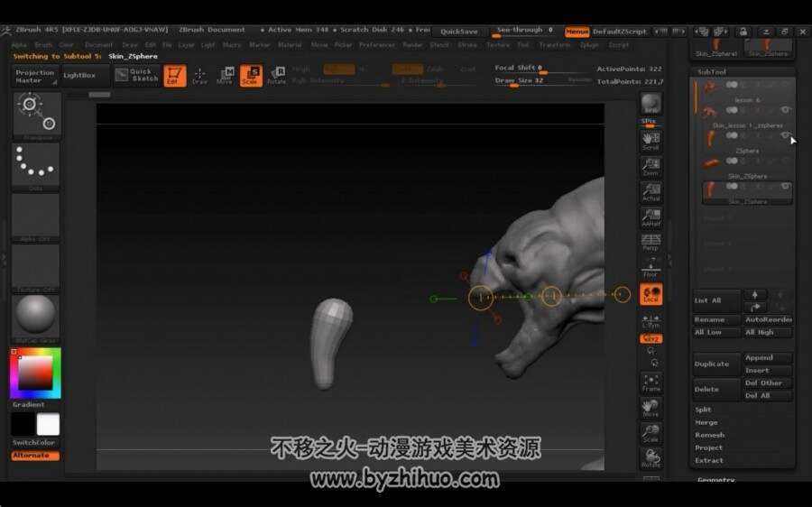
Task: Click the Append subtool button
Action: tap(769, 358)
